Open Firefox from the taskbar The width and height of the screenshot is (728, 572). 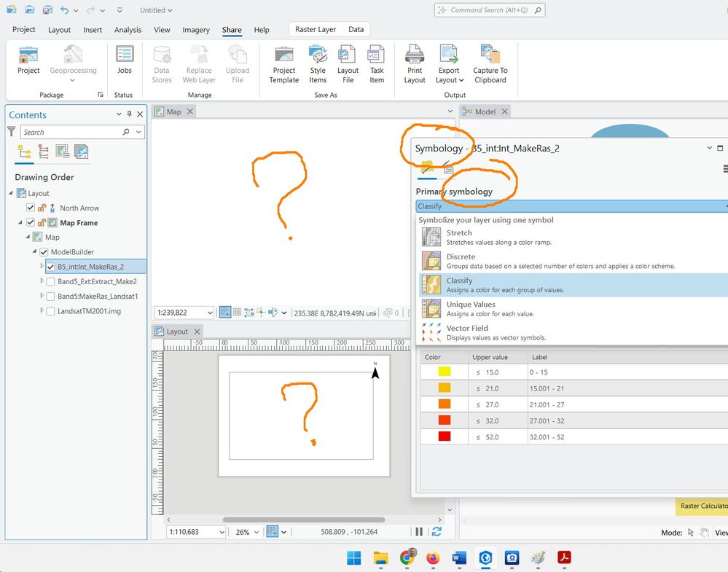tap(433, 557)
